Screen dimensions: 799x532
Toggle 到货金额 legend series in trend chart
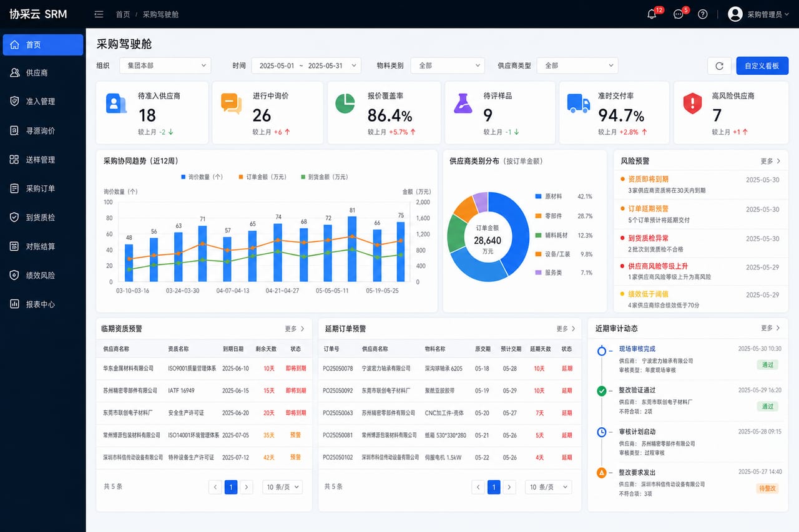coord(324,177)
